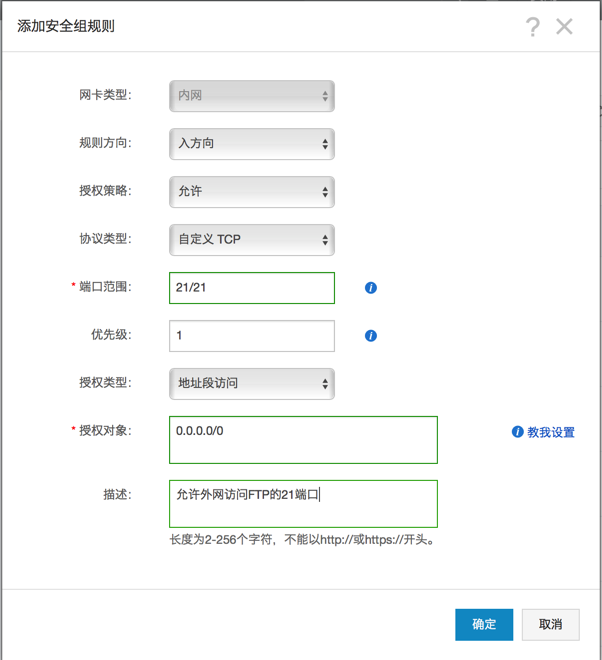
Task: Expand the 协议类型 dropdown showing 自定义 TCP
Action: click(252, 240)
